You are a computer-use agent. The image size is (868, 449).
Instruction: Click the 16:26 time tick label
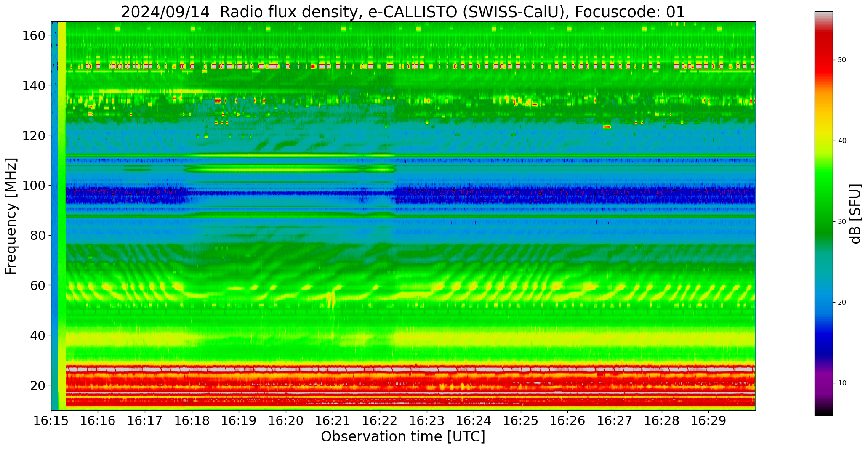[x=567, y=420]
